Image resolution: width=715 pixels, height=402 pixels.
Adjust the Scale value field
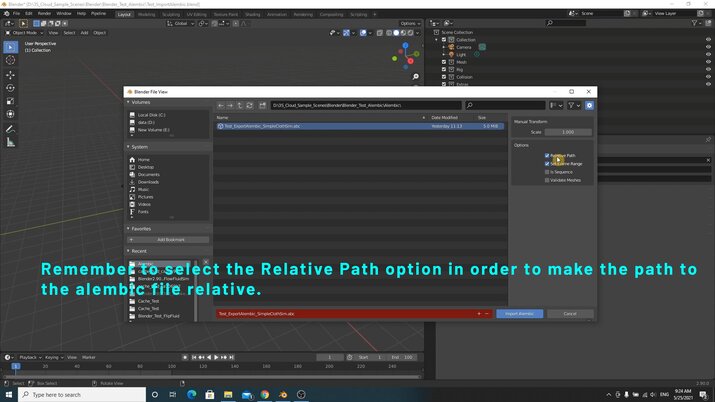pyautogui.click(x=568, y=132)
